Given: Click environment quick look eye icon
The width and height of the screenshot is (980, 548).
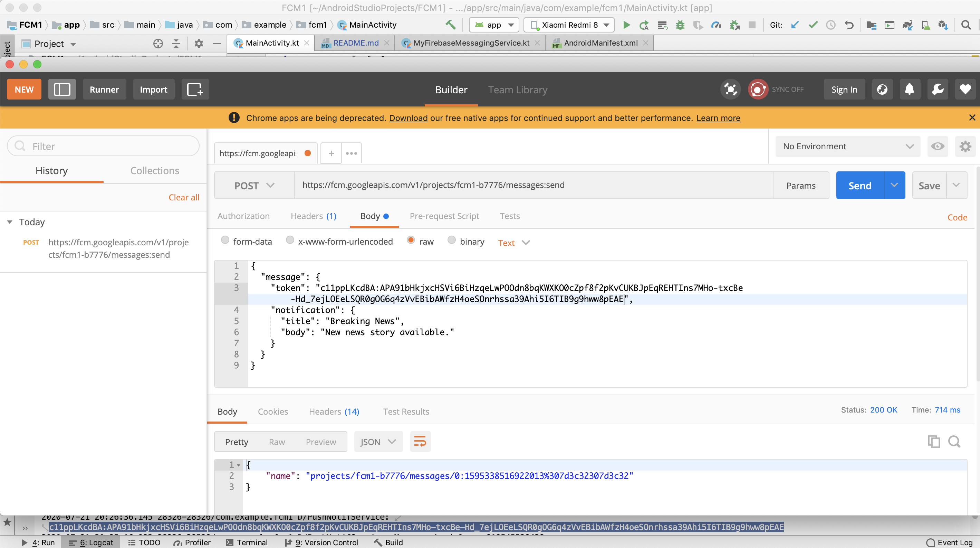Looking at the screenshot, I should [x=938, y=147].
